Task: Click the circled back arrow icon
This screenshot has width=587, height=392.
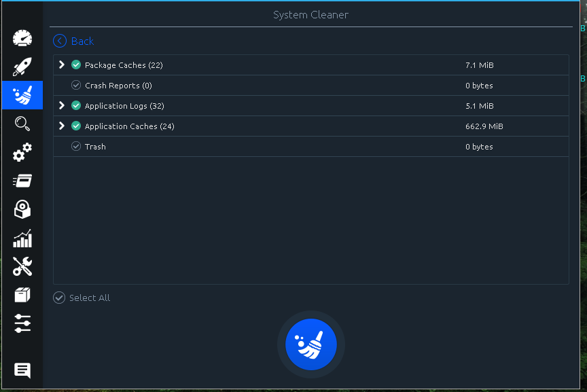Action: (x=60, y=41)
